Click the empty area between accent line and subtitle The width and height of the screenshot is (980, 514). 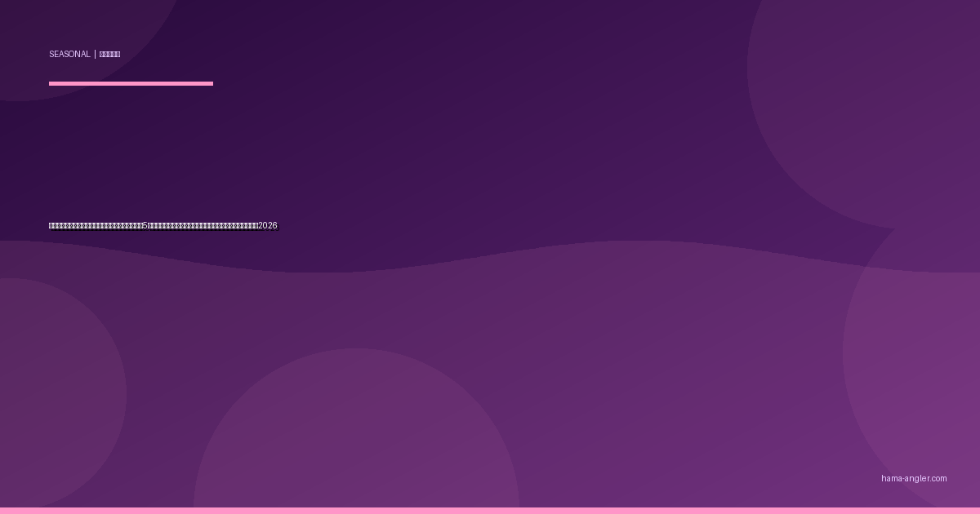click(163, 155)
